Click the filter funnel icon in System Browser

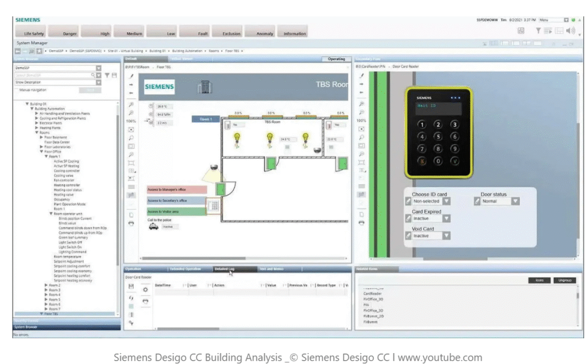coord(107,75)
